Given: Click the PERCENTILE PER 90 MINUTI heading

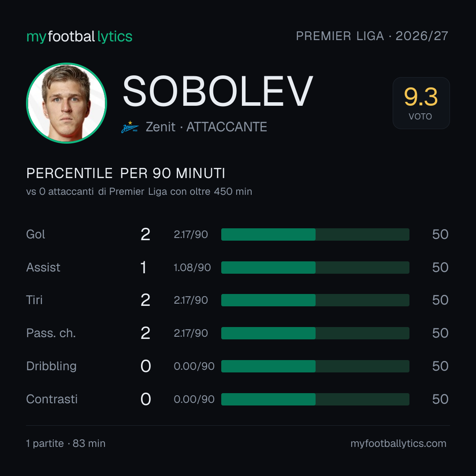Looking at the screenshot, I should click(x=126, y=173).
